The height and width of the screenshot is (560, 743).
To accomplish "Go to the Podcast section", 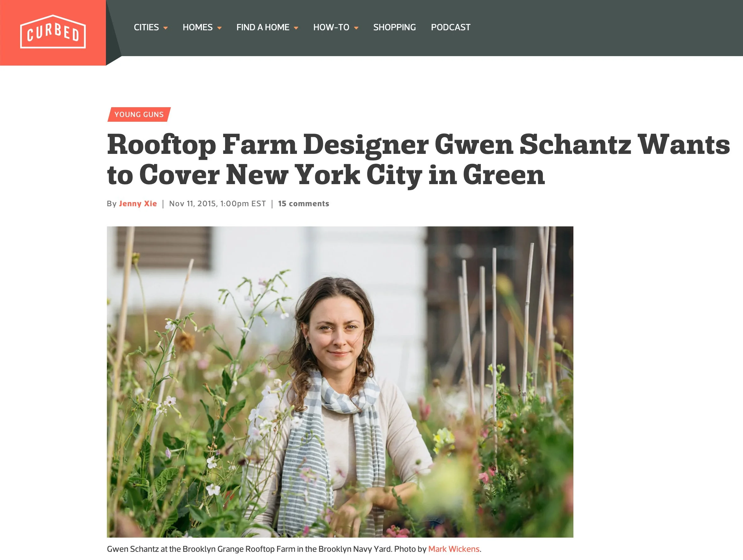I will 450,27.
